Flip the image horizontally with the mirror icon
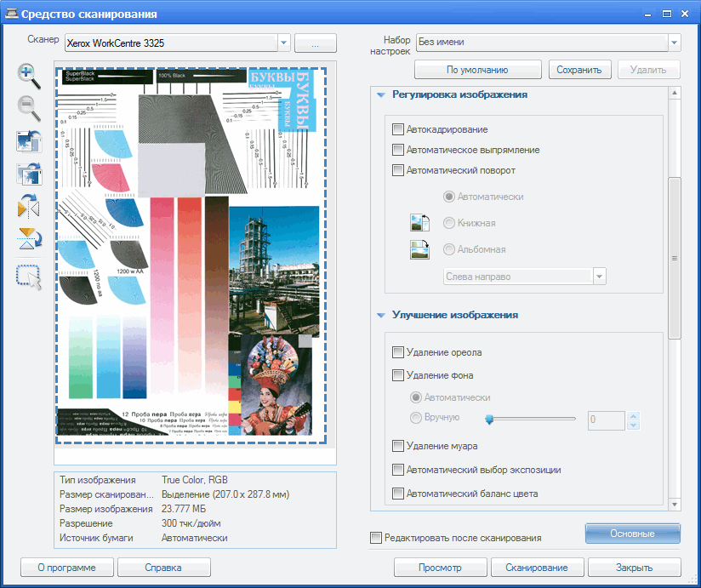701x588 pixels. click(29, 207)
